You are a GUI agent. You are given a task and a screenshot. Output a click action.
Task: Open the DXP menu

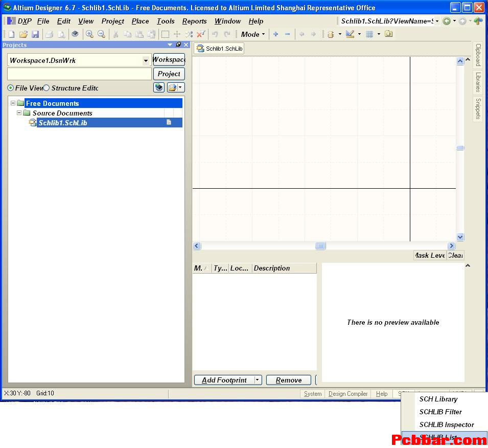pyautogui.click(x=25, y=21)
